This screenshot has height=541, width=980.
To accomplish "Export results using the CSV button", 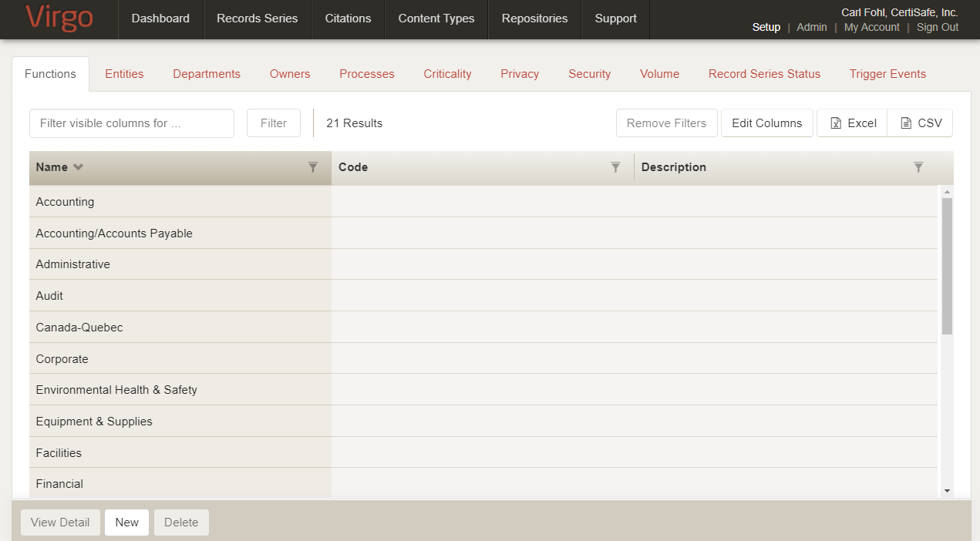I will coord(921,123).
